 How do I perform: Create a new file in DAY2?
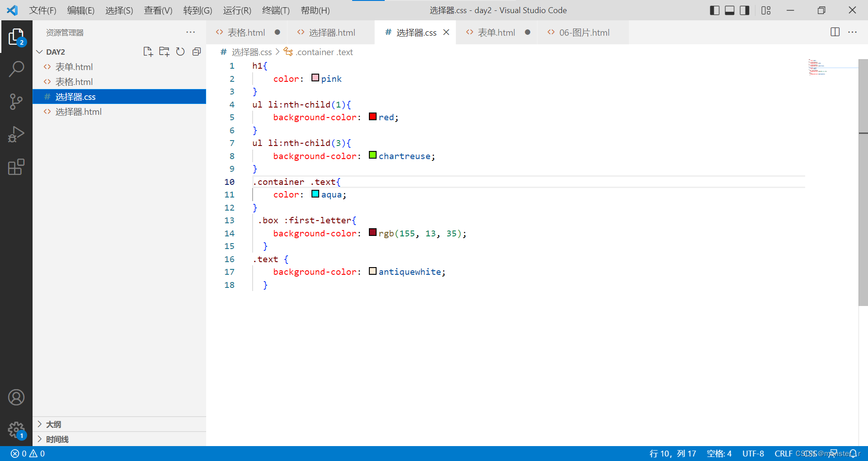[x=148, y=52]
